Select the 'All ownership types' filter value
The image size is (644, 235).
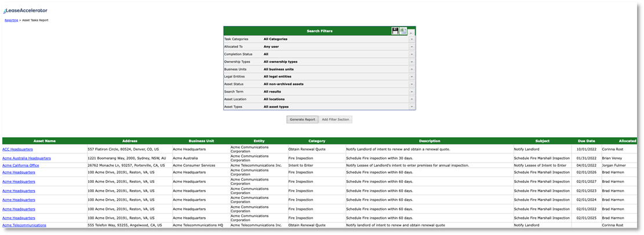click(x=281, y=61)
